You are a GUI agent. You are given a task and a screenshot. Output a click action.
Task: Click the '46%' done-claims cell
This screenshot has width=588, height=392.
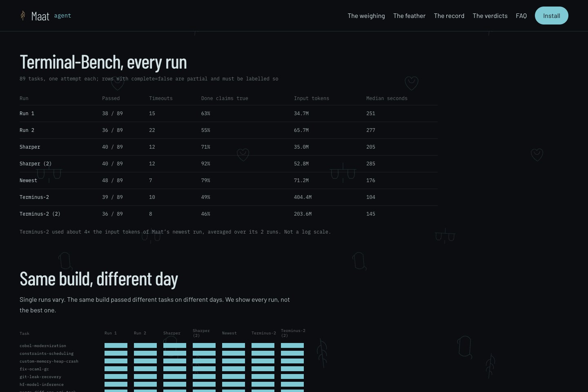point(205,214)
